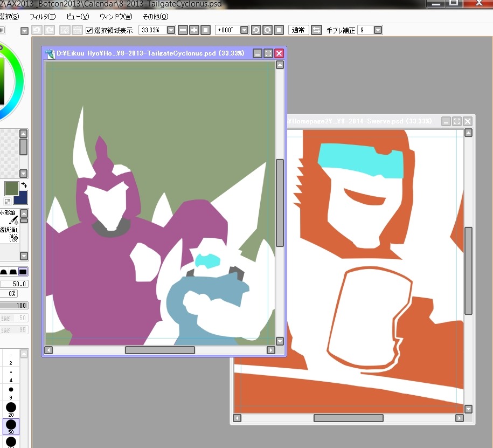493x448 pixels.
Task: Rotate canvas clockwise icon
Action: [x=267, y=30]
